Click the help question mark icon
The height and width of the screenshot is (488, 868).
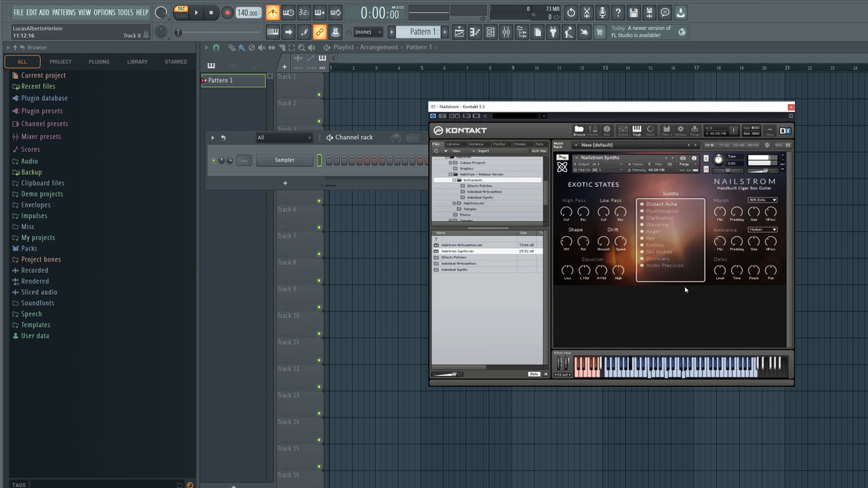[x=618, y=13]
